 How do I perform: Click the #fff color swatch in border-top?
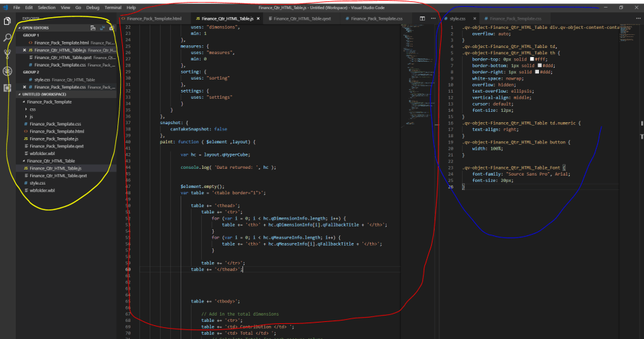click(532, 59)
